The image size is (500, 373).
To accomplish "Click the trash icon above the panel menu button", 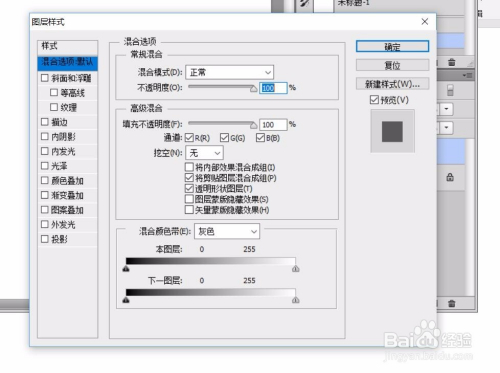I will pos(451,62).
